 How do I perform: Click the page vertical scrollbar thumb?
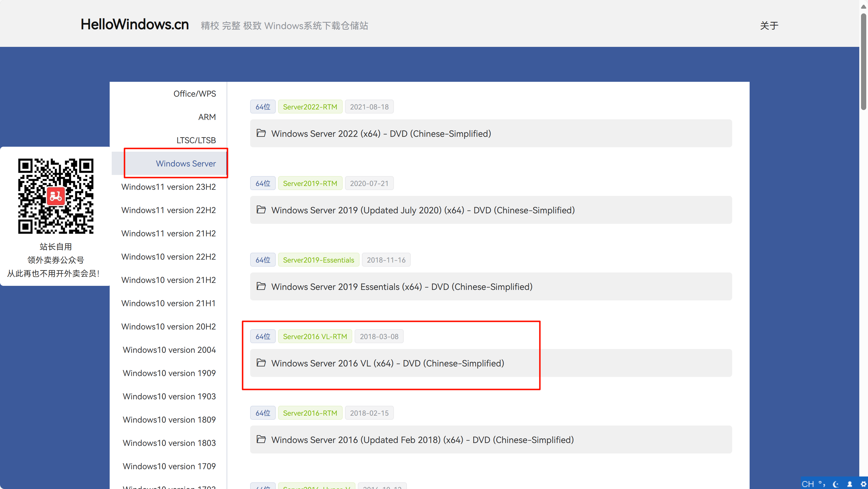coord(864,61)
